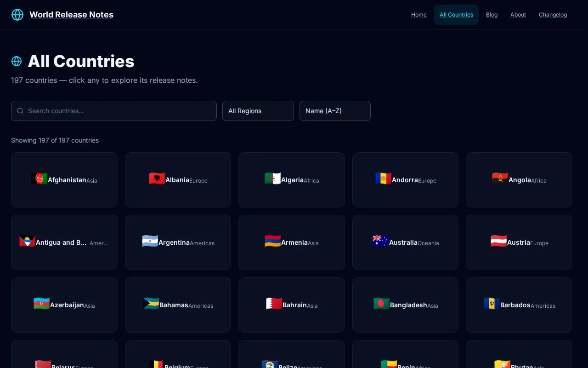Click the Asia label on Bangladesh card
588x368 pixels.
point(433,306)
